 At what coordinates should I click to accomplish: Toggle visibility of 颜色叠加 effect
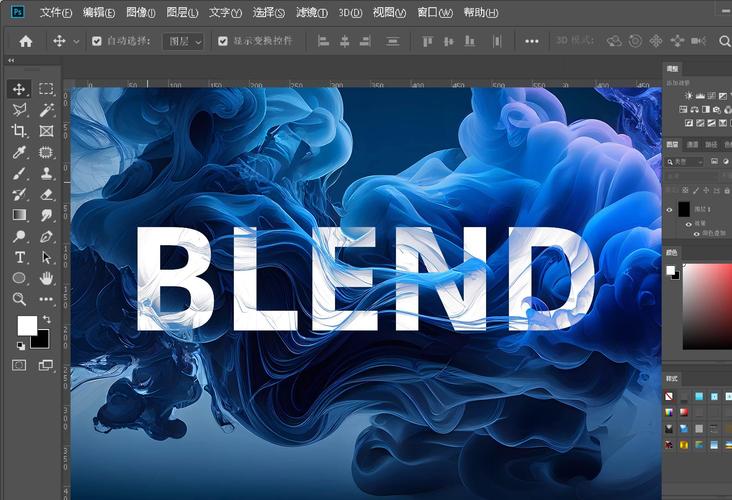click(697, 233)
